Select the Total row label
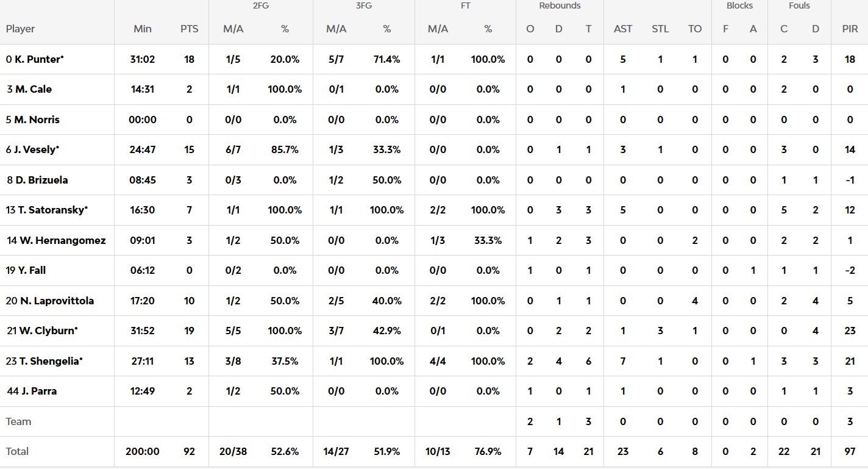This screenshot has height=469, width=868. click(18, 451)
